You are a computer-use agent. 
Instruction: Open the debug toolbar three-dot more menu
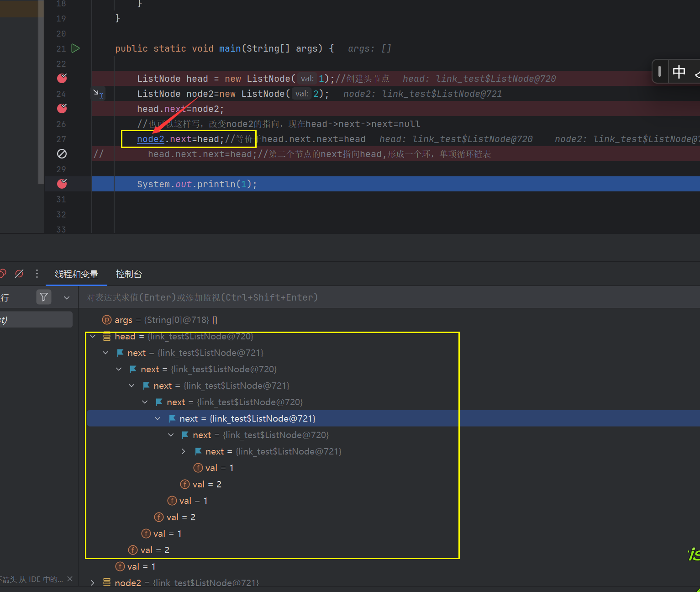point(37,274)
